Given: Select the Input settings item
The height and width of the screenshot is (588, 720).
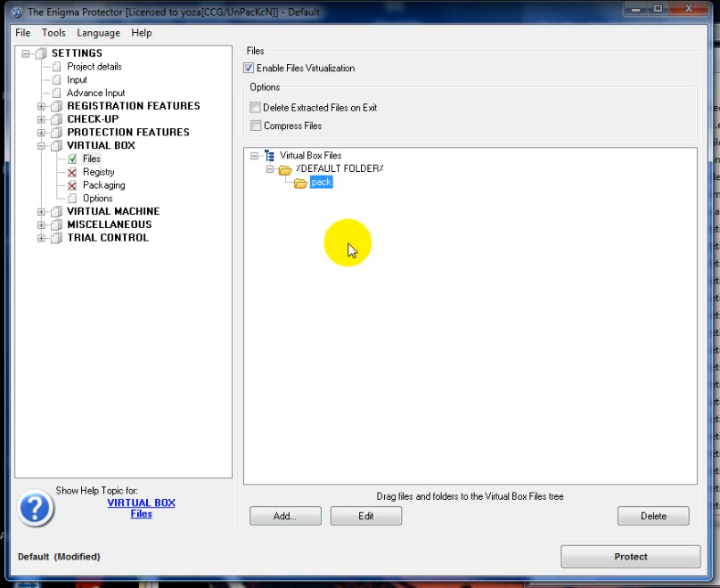Looking at the screenshot, I should coord(78,80).
